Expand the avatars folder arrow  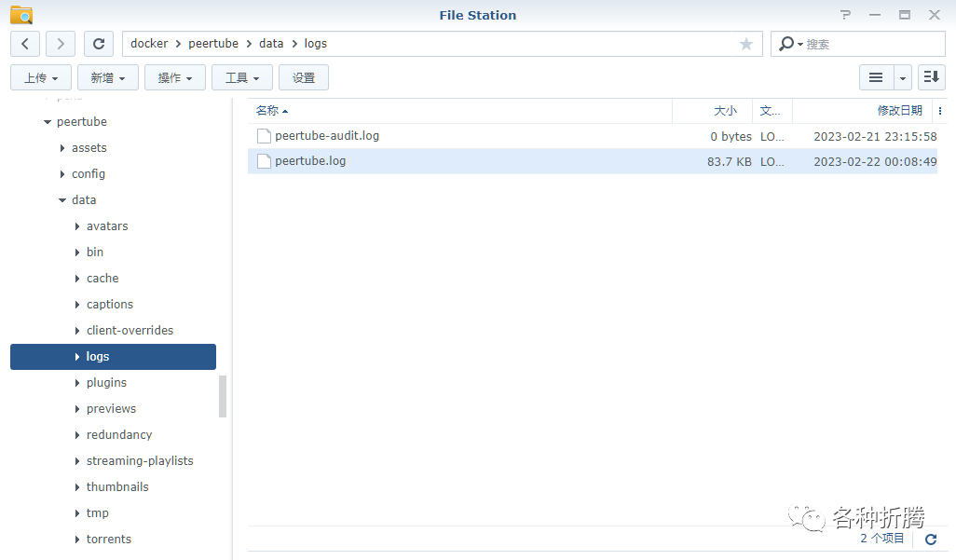[76, 226]
